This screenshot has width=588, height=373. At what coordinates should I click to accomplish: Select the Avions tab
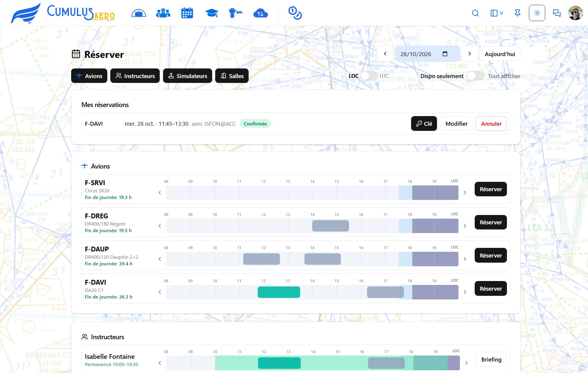point(89,76)
